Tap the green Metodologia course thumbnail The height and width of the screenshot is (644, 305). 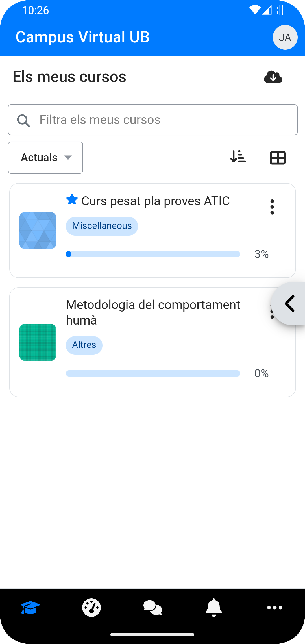pyautogui.click(x=38, y=342)
